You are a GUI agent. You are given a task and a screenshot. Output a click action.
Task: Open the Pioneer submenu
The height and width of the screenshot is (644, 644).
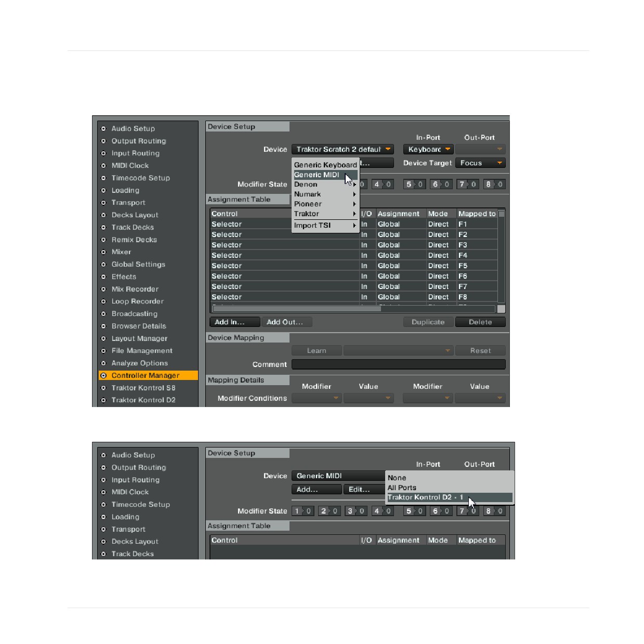click(x=325, y=204)
